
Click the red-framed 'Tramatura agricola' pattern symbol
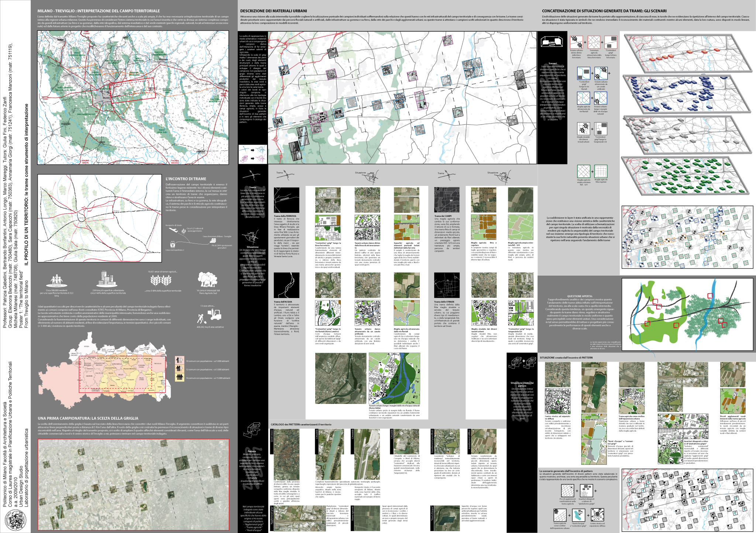[x=594, y=42]
